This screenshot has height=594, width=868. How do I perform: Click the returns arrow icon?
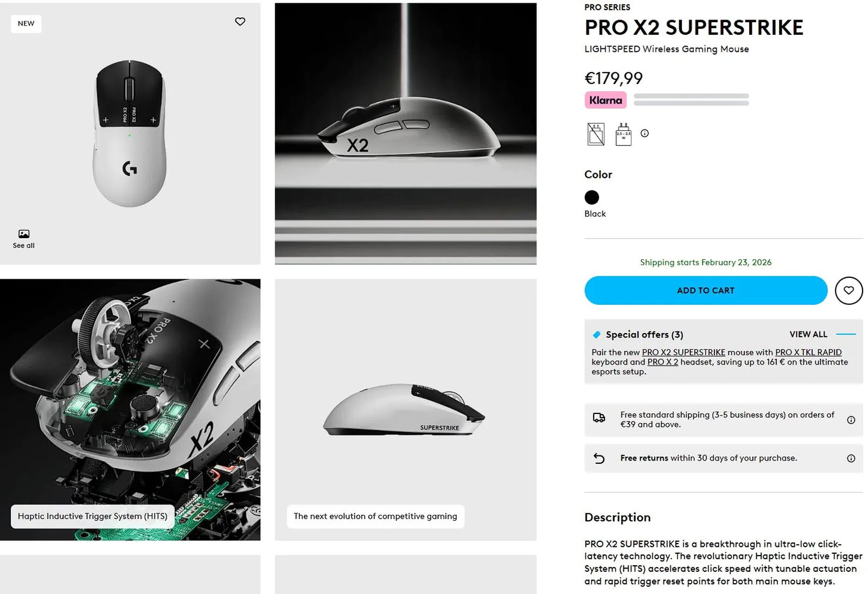pos(599,458)
